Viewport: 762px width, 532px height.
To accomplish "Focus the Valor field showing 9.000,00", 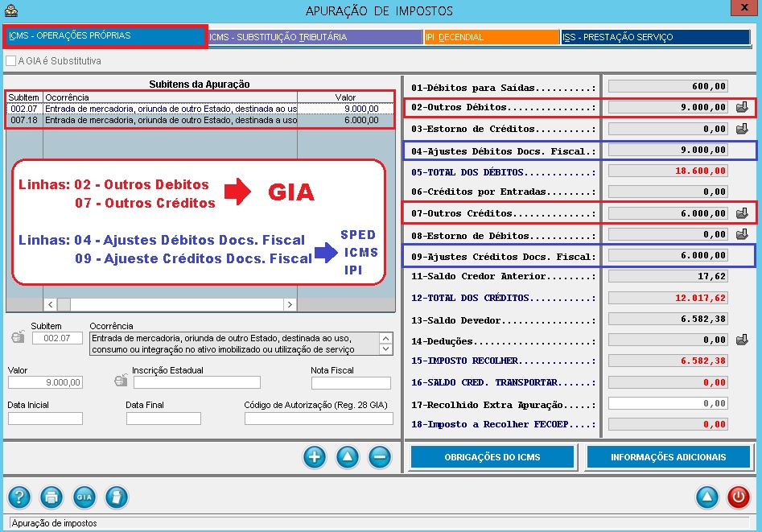I will pyautogui.click(x=45, y=383).
